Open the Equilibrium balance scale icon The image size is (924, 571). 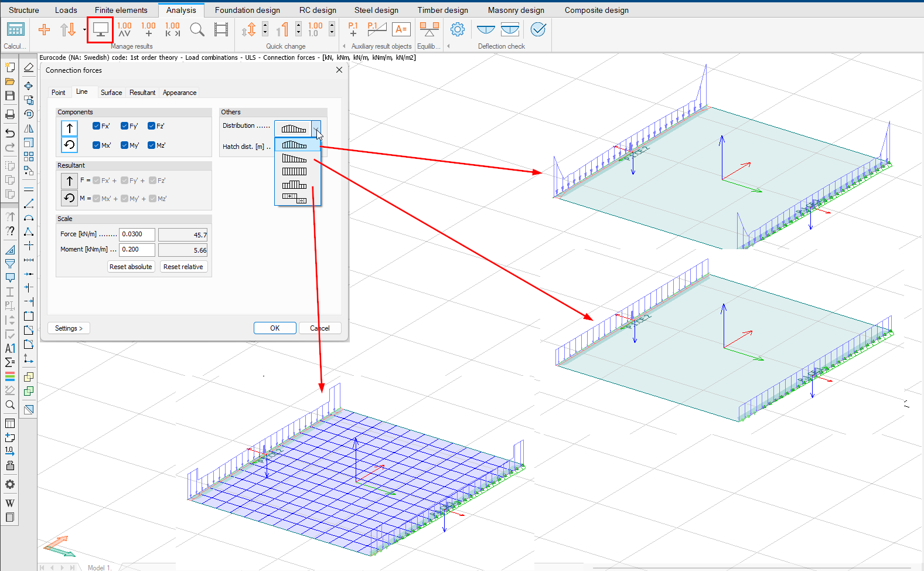tap(429, 29)
